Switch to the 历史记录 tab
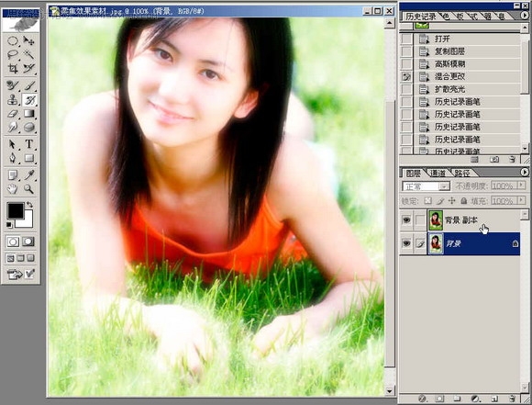The height and width of the screenshot is (405, 532). tap(420, 17)
